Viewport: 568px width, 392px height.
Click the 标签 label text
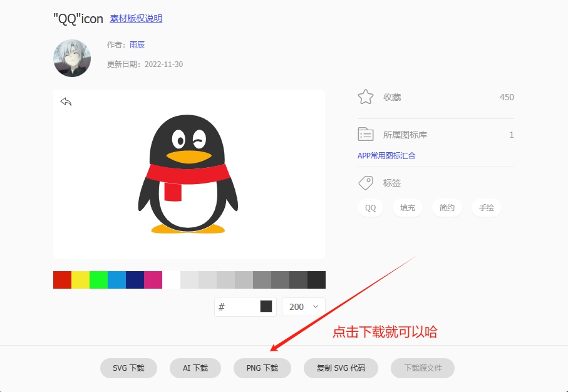click(x=392, y=183)
